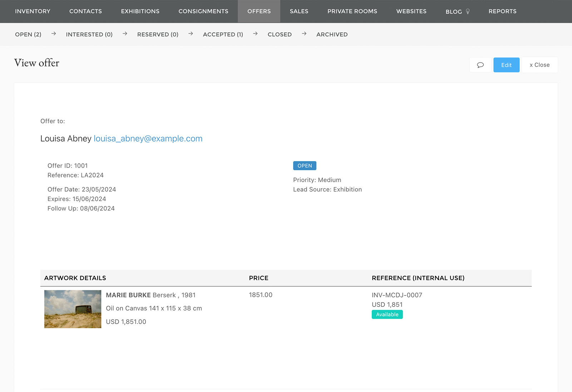Click Reference: LA2024 text

75,175
